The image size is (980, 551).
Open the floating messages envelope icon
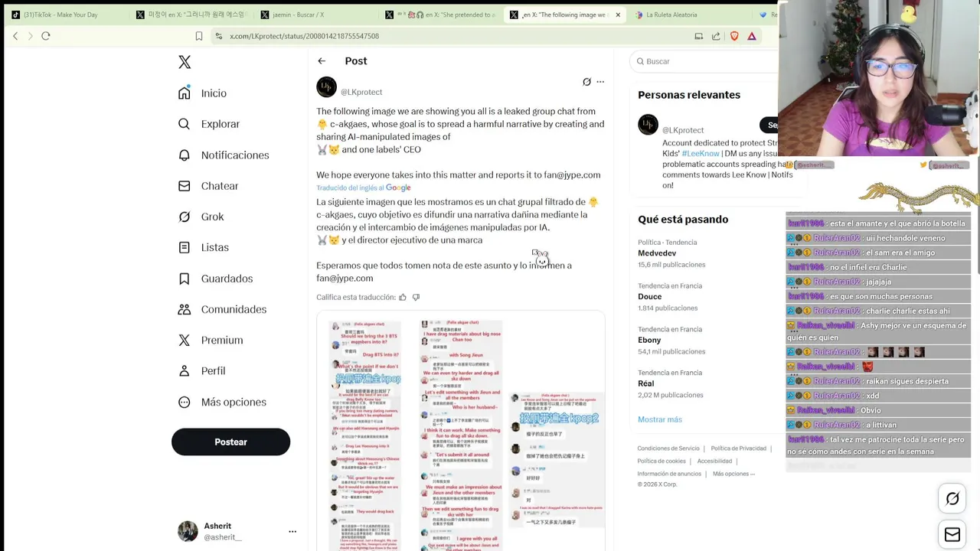(x=952, y=535)
